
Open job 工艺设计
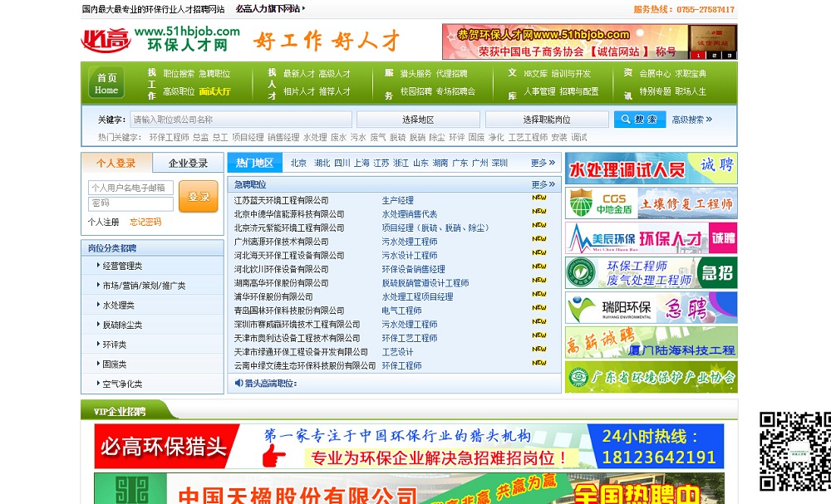click(x=397, y=351)
